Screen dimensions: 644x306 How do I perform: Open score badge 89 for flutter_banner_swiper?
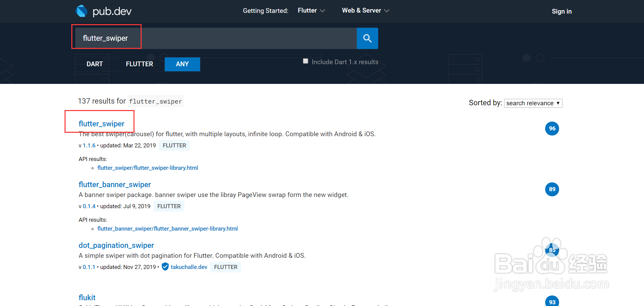pyautogui.click(x=552, y=189)
